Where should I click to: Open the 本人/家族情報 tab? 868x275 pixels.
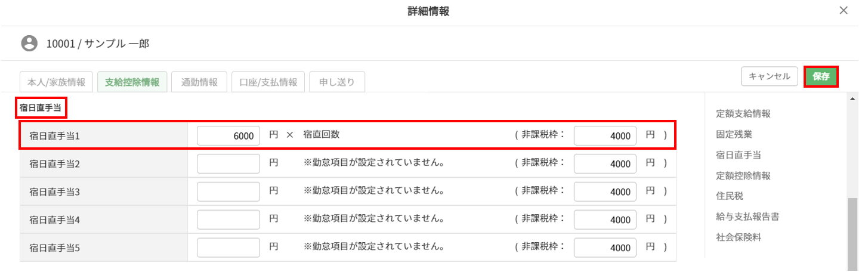(57, 82)
